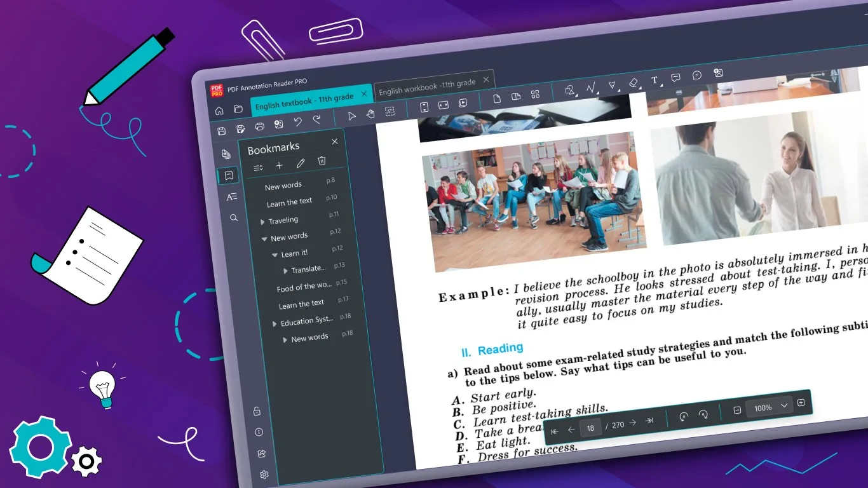Viewport: 868px width, 488px height.
Task: Open the freehand line tool dropdown
Action: pyautogui.click(x=592, y=88)
